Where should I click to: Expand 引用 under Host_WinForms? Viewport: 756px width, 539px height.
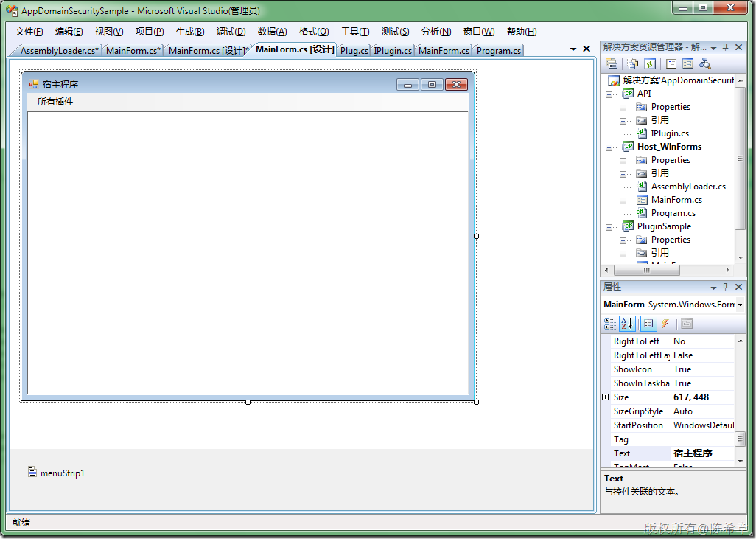tap(623, 174)
